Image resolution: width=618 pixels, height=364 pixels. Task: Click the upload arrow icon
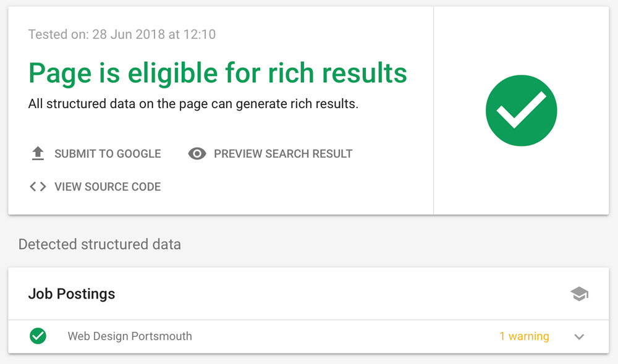[x=38, y=153]
